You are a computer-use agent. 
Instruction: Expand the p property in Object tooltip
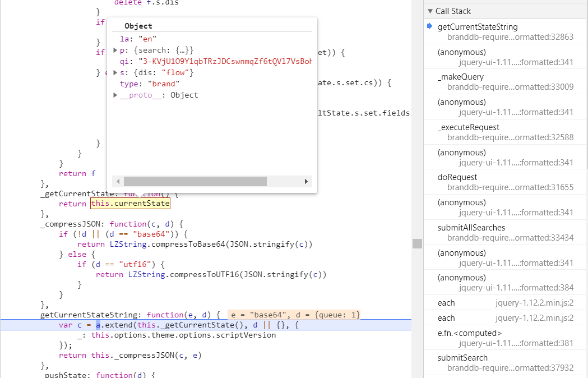[x=115, y=50]
